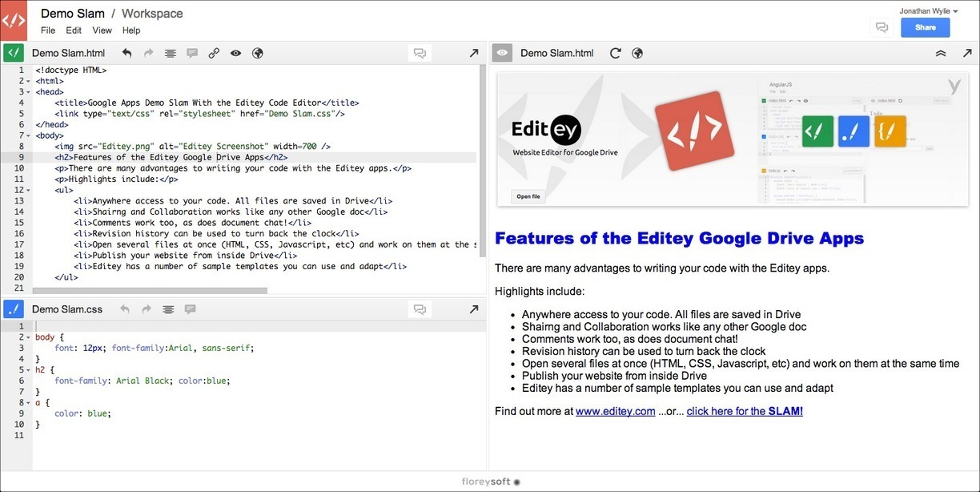
Task: Click the red Editey logo at top-left
Action: click(x=14, y=20)
